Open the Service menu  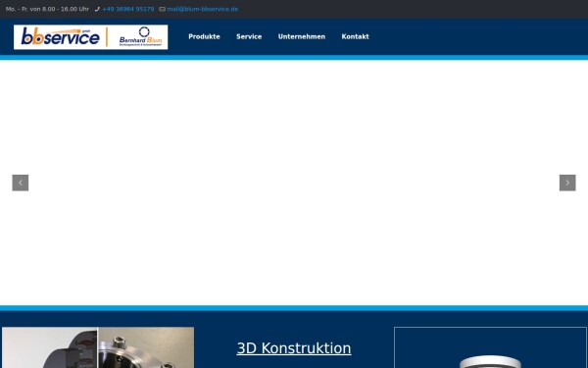(x=249, y=37)
